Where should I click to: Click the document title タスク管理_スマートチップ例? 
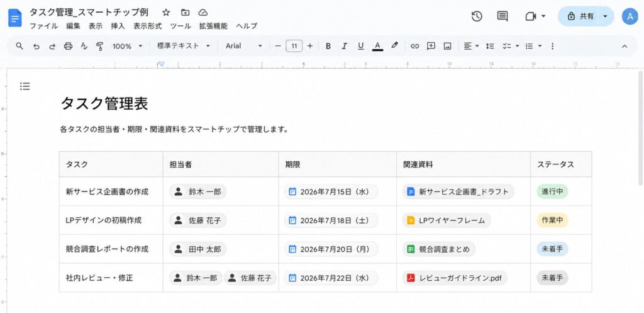pos(89,13)
